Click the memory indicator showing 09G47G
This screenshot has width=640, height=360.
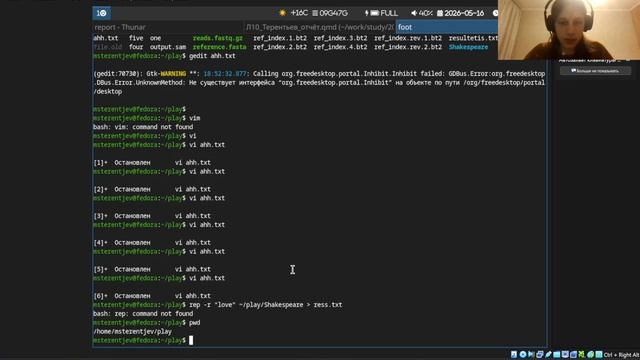[x=330, y=13]
